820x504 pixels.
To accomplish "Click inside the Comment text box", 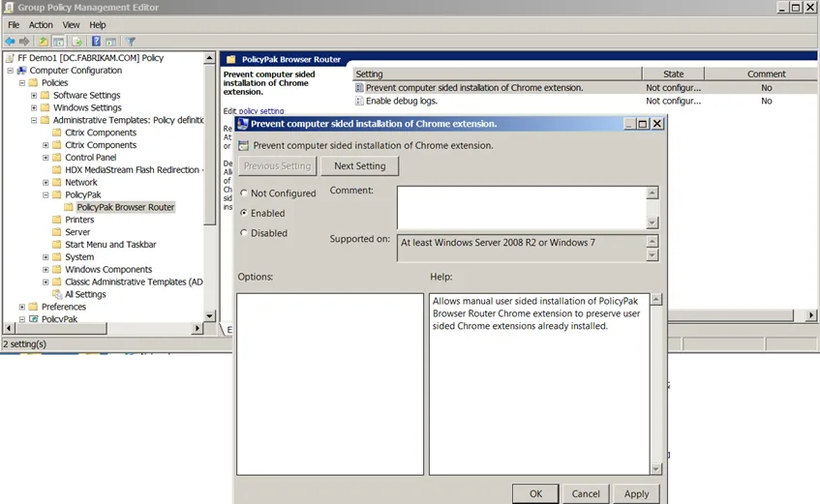I will pyautogui.click(x=521, y=206).
